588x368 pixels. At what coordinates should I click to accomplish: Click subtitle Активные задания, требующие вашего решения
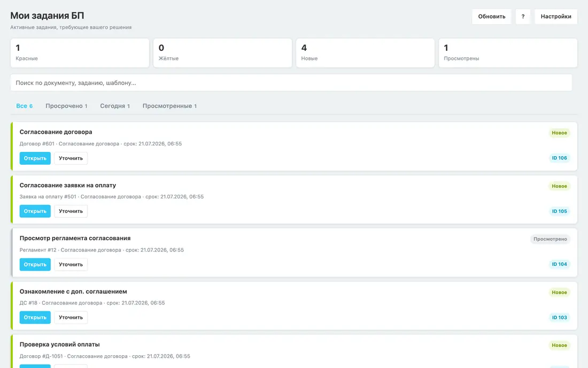pos(71,27)
